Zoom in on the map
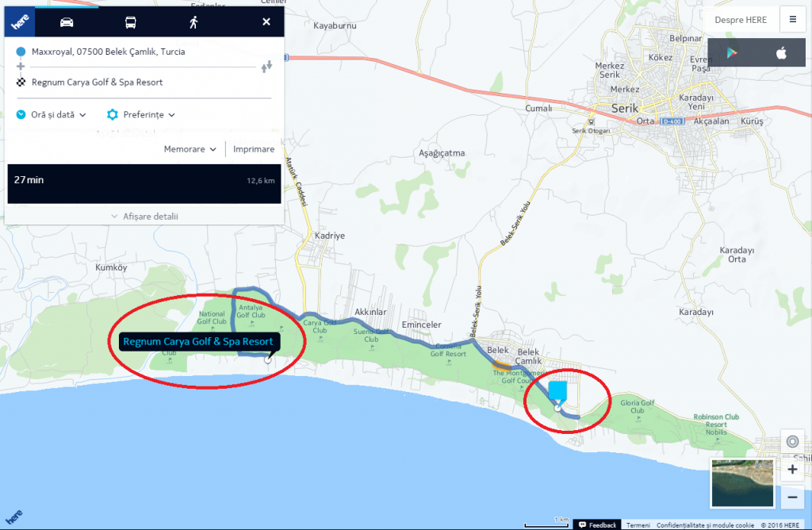 coord(792,470)
